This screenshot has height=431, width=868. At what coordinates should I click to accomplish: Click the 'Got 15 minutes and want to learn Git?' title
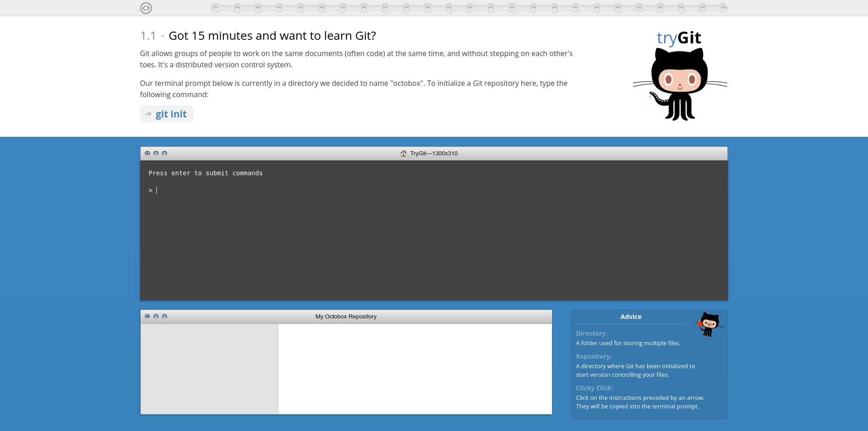(272, 36)
